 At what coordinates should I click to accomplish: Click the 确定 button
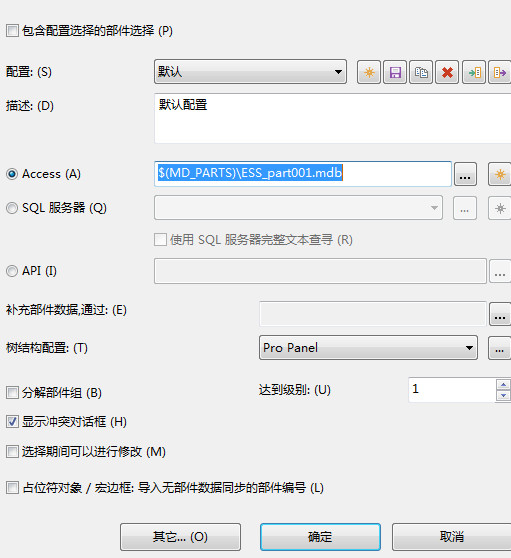(320, 537)
